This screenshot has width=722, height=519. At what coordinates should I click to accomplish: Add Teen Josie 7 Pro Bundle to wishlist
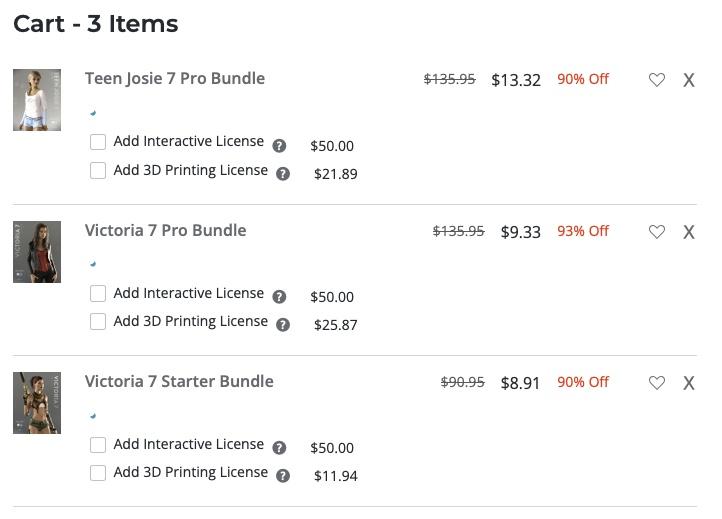[x=656, y=80]
